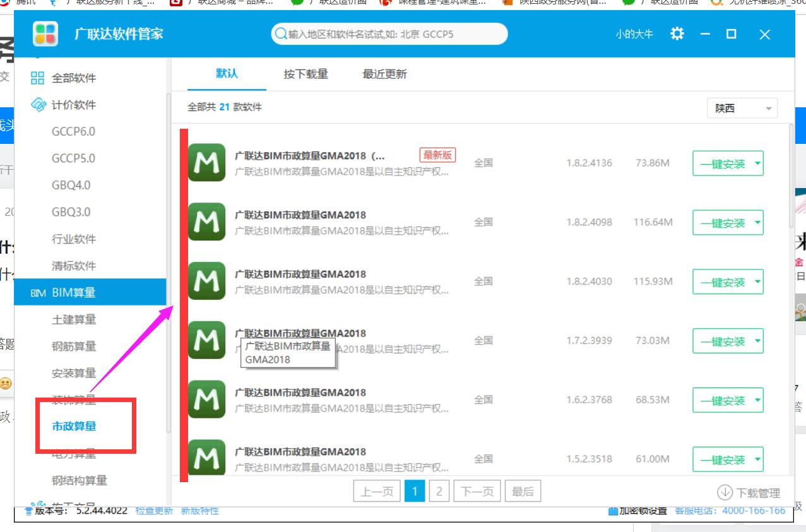
Task: Click the GMA2018 icon for version 1.8.2.4098
Action: 207,222
